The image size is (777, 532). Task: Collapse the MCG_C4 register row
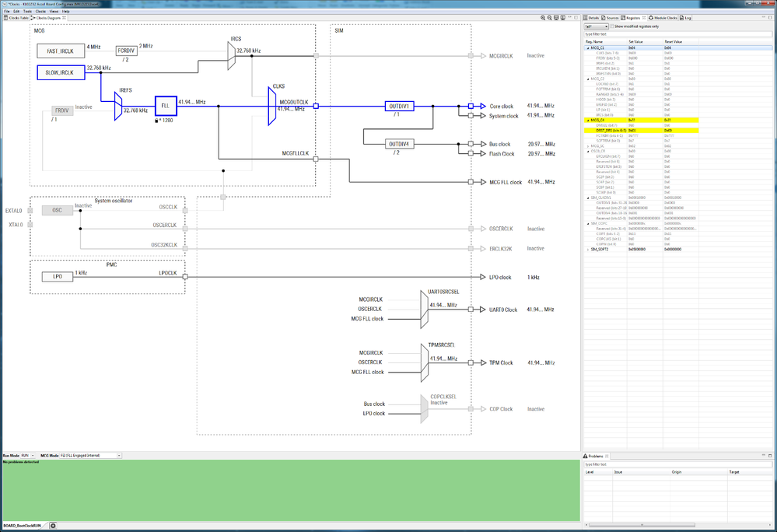pyautogui.click(x=588, y=121)
